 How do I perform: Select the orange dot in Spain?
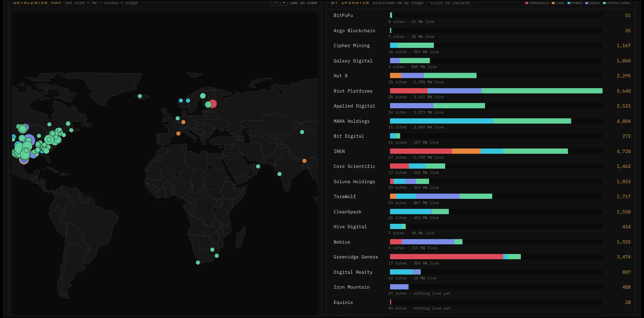[x=178, y=133]
